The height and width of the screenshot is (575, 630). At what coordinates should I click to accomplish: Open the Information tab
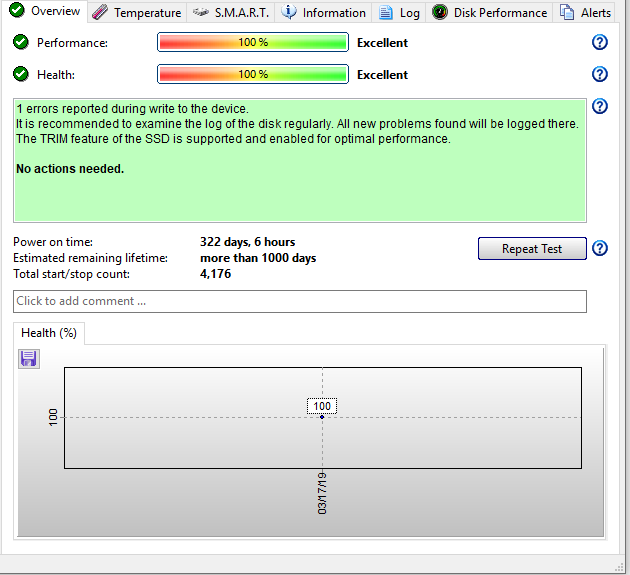pyautogui.click(x=323, y=12)
